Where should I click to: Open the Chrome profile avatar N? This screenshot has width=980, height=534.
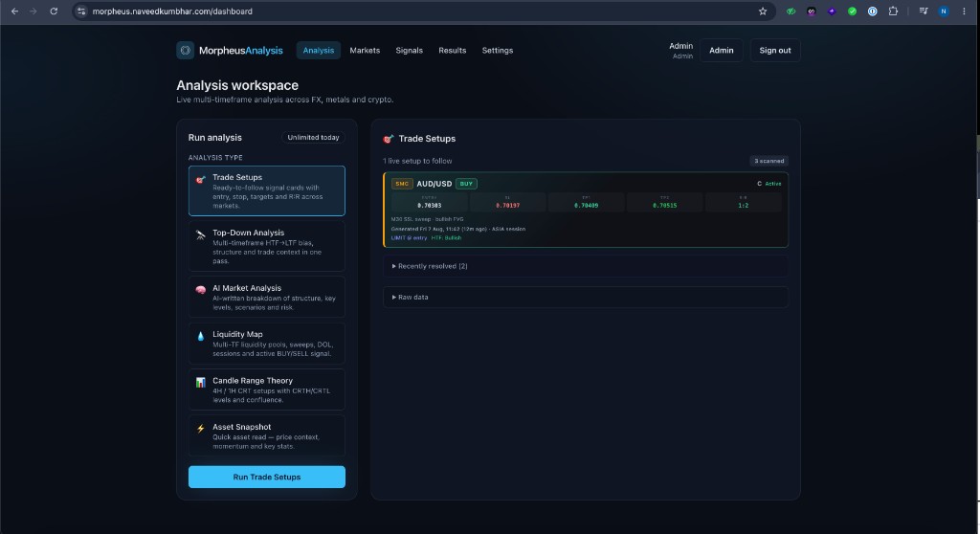click(x=944, y=11)
